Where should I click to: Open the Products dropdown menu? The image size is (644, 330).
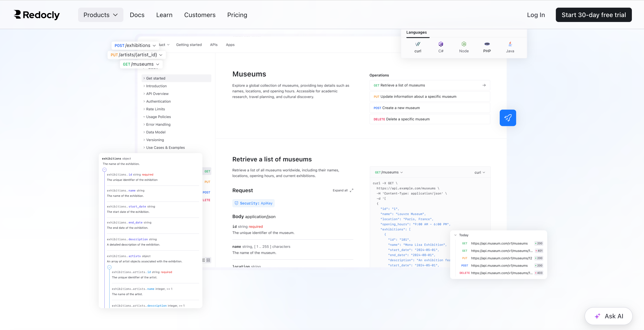[x=101, y=15]
